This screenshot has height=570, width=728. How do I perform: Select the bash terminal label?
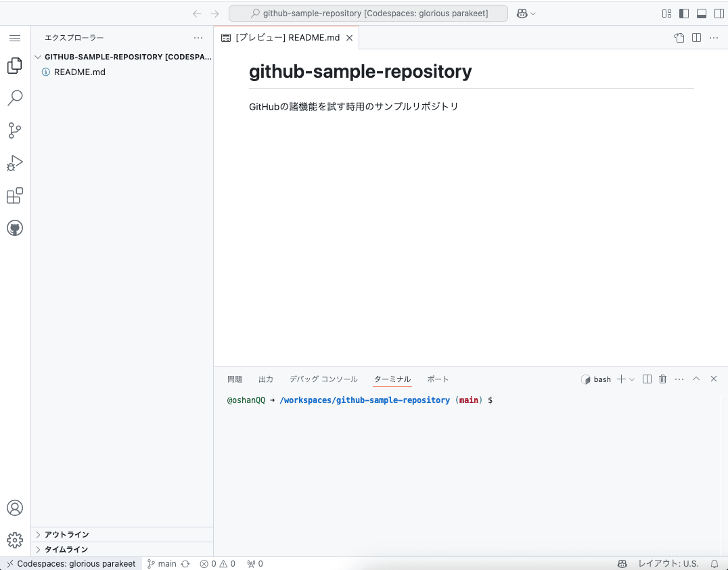point(596,379)
